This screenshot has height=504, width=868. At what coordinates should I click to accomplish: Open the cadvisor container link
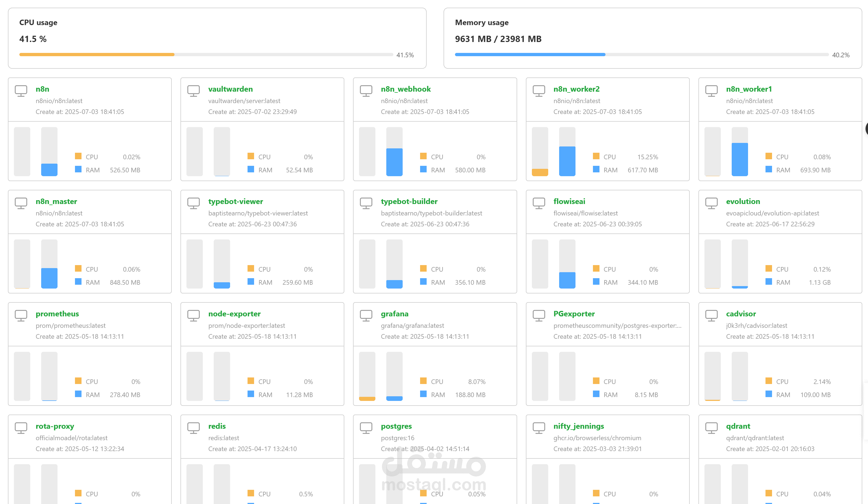tap(741, 313)
